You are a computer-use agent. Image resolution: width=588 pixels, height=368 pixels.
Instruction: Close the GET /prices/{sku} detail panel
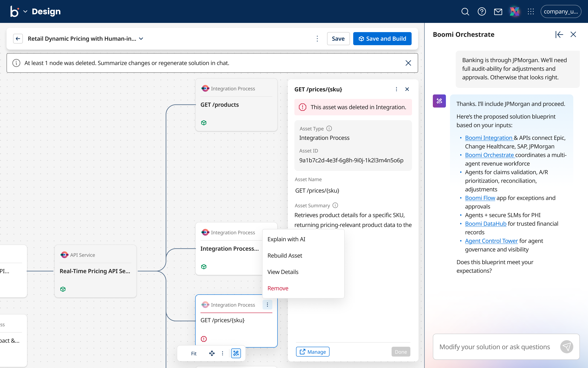coord(407,89)
